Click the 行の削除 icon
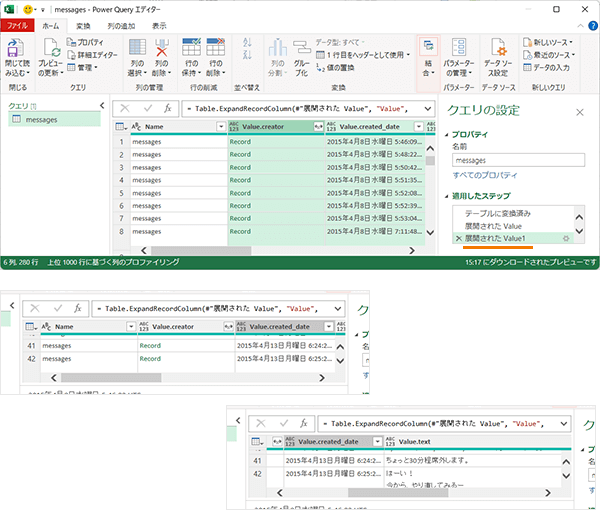 click(x=215, y=47)
